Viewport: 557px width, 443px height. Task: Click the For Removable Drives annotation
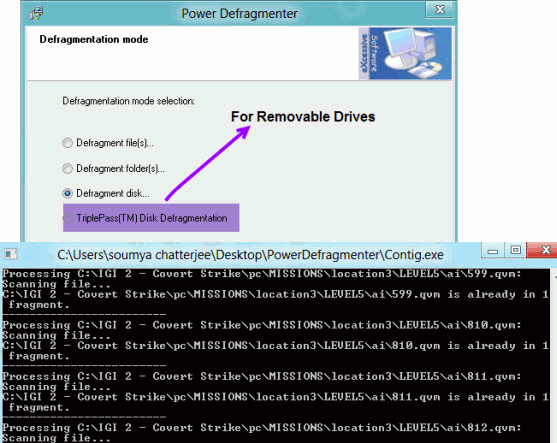click(303, 117)
